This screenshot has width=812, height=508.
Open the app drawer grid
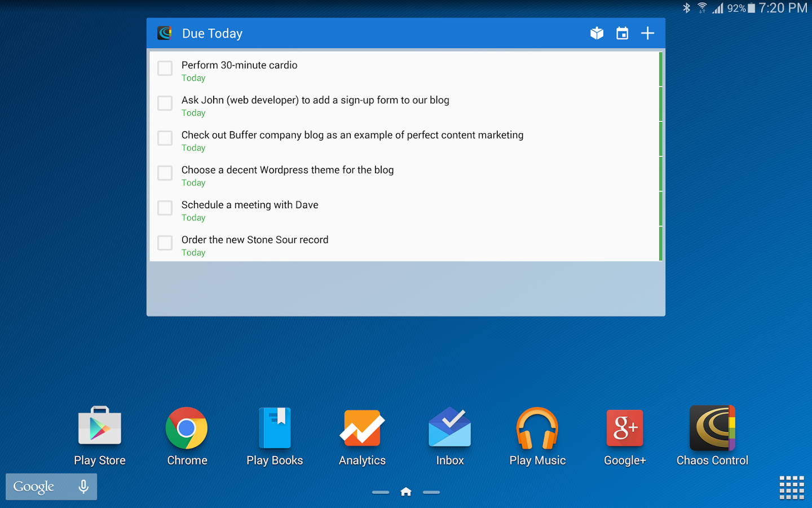792,487
